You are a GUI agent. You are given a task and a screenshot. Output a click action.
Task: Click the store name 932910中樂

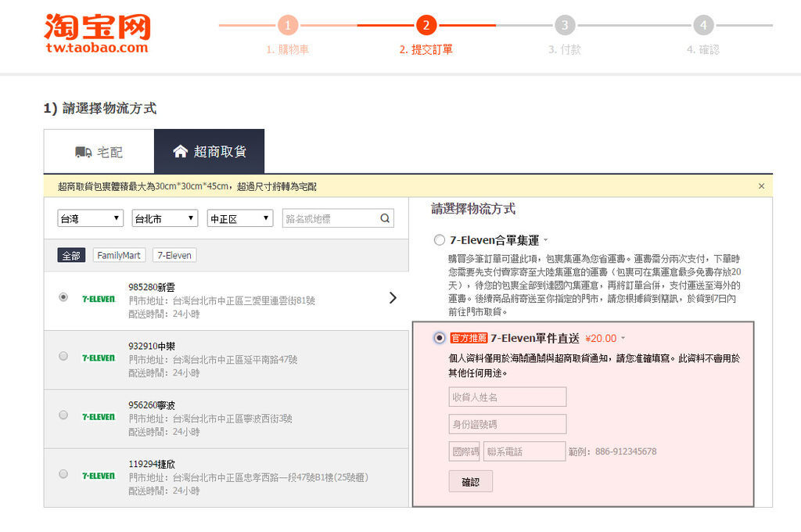pos(152,346)
